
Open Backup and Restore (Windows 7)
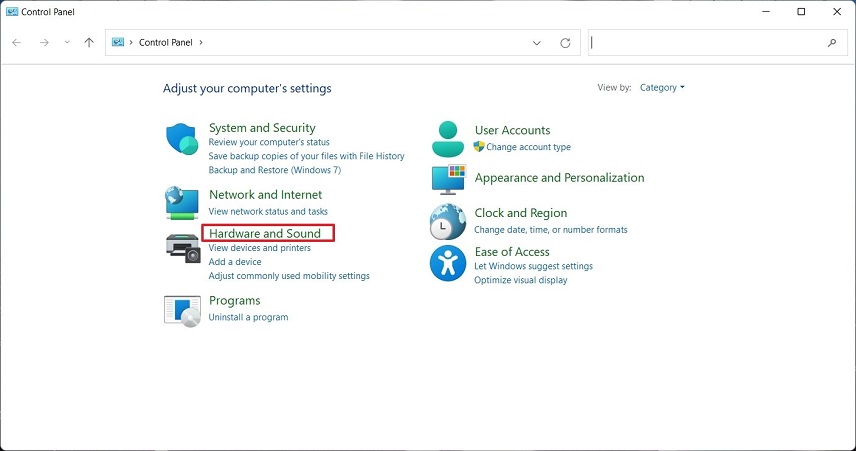(x=275, y=170)
